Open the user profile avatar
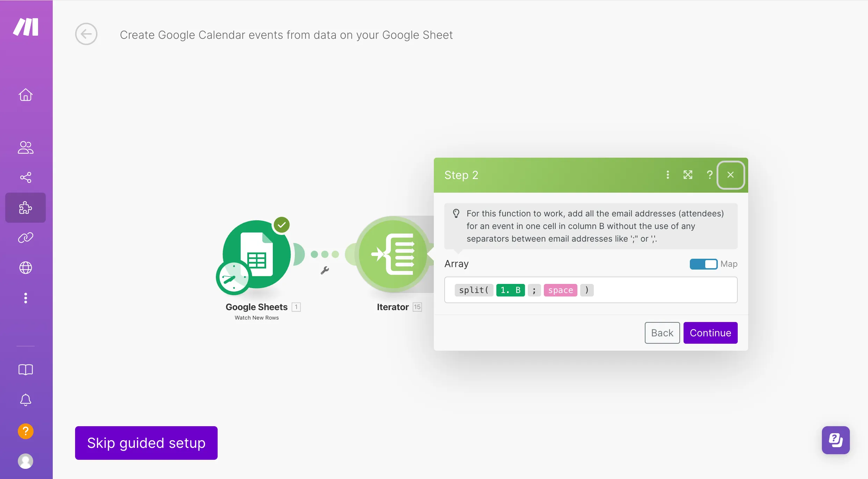The image size is (868, 479). tap(25, 461)
